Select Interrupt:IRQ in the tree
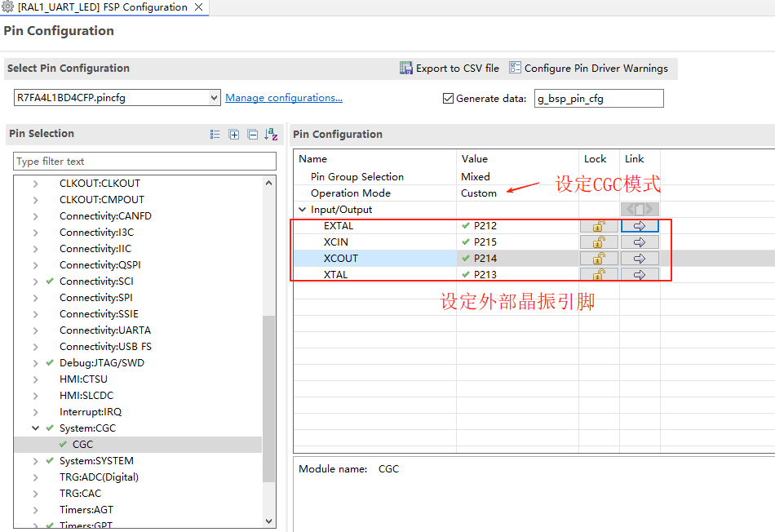 pos(91,412)
